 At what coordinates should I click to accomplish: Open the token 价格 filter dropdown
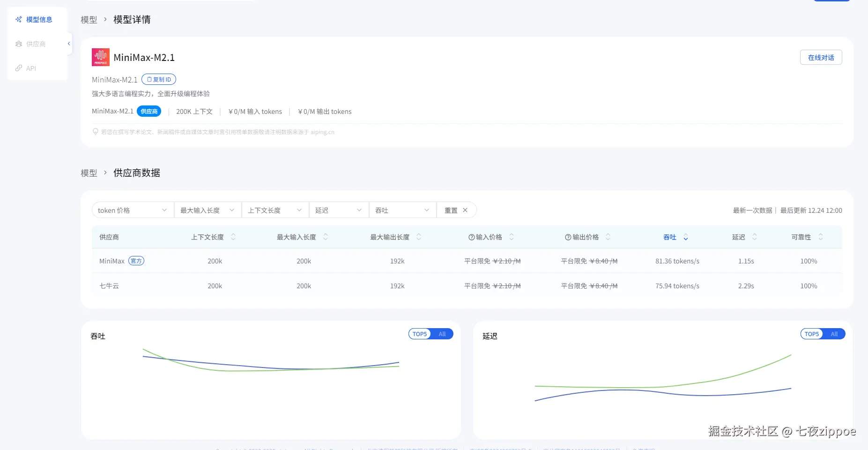click(x=133, y=210)
